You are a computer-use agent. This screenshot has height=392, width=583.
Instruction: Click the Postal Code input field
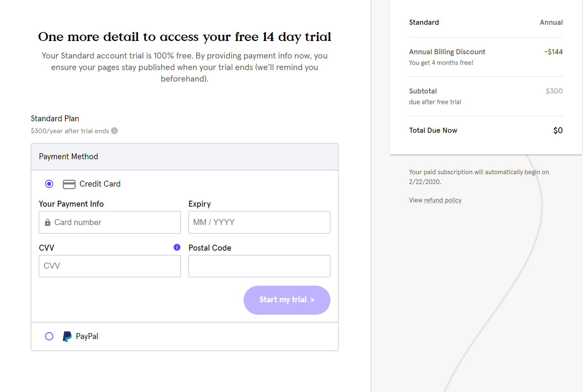259,266
